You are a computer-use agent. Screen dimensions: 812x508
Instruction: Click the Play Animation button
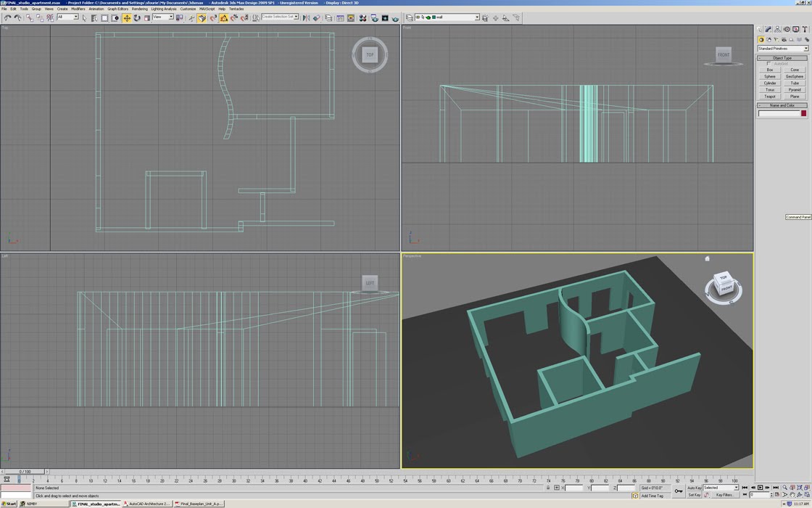point(761,488)
